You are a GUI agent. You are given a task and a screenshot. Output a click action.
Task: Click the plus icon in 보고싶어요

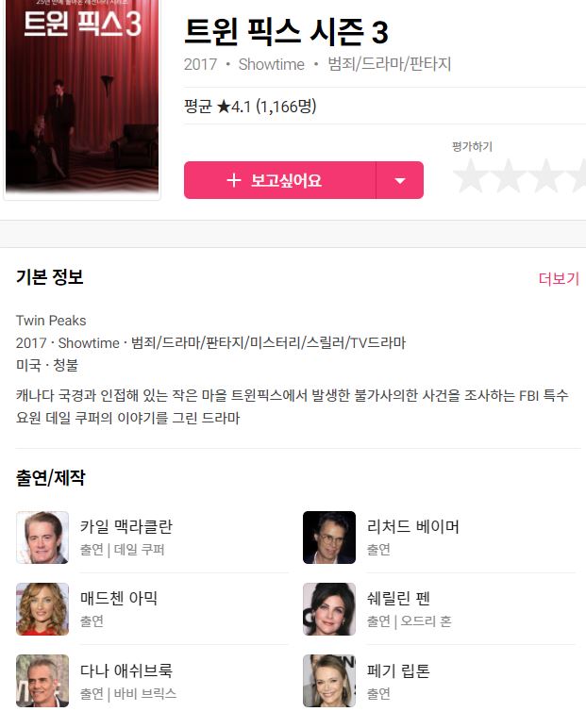[x=234, y=180]
